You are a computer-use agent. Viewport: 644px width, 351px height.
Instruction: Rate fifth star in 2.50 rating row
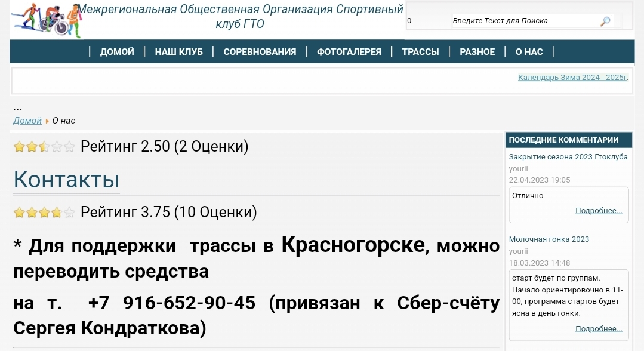[x=69, y=147]
